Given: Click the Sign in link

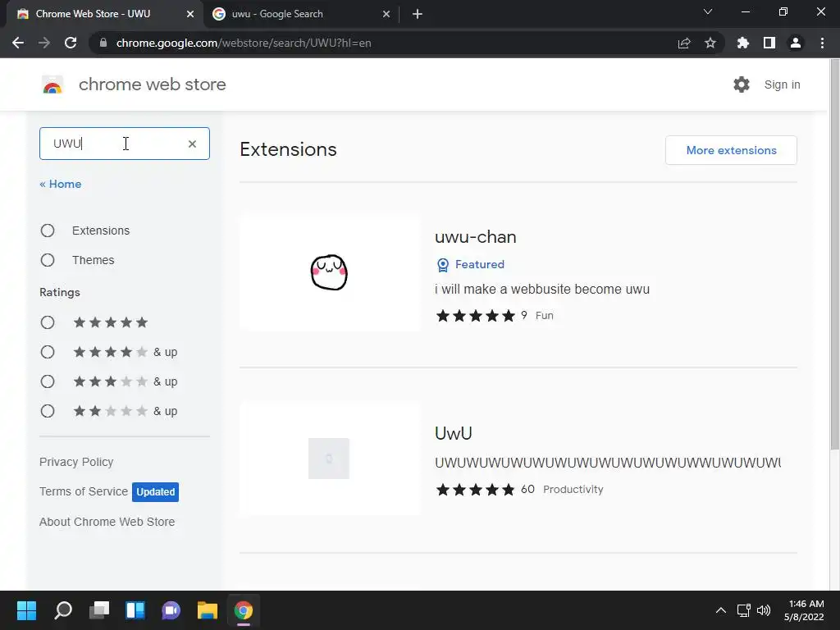Looking at the screenshot, I should (782, 84).
